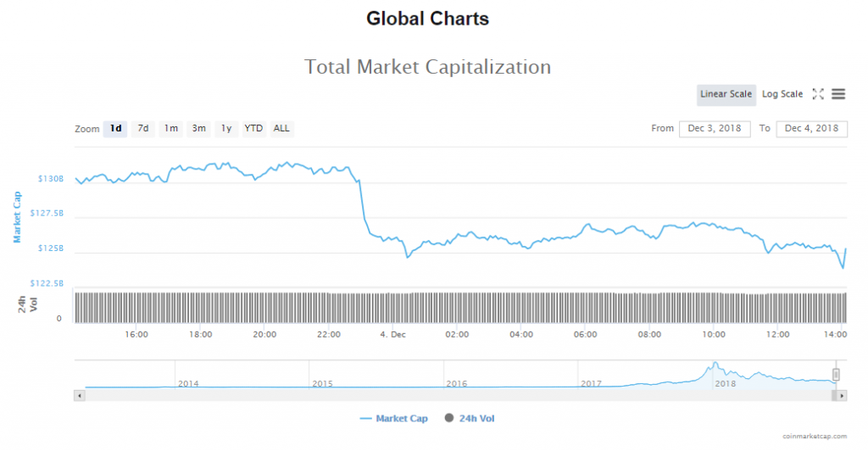Select the 7d zoom range

pos(143,129)
